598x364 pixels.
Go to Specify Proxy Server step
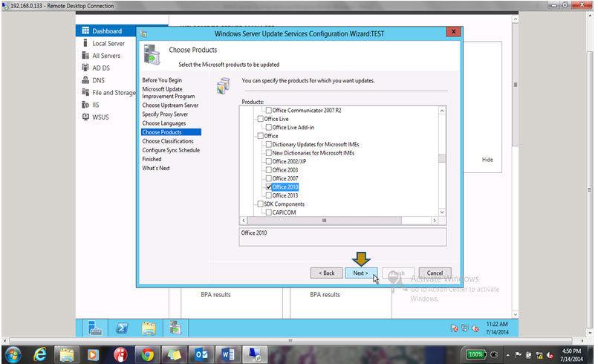click(x=165, y=114)
